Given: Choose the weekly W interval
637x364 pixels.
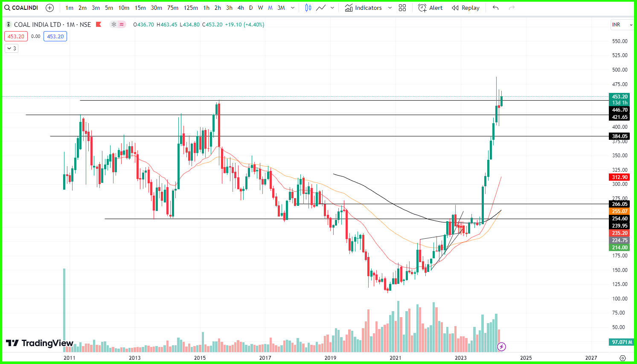Looking at the screenshot, I should tap(260, 8).
